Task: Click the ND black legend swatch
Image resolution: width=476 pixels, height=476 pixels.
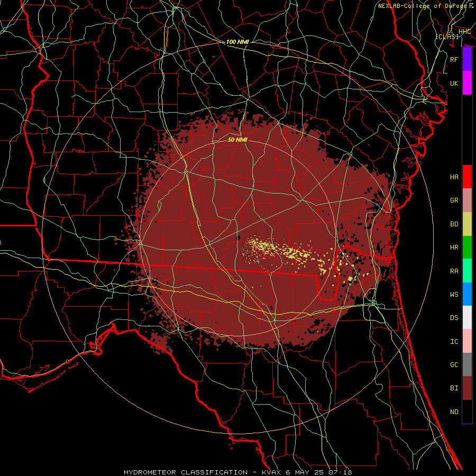Action: click(x=467, y=411)
